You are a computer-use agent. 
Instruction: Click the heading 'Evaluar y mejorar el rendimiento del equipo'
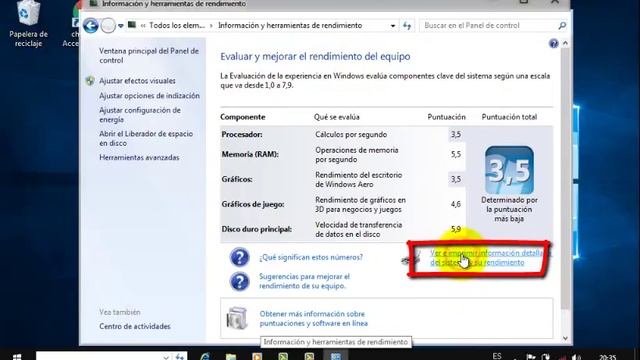point(315,56)
